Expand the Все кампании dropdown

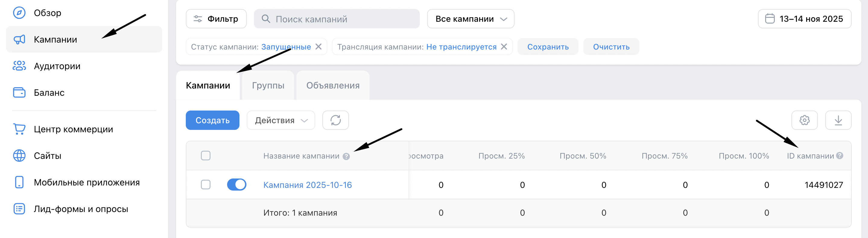[x=470, y=19]
